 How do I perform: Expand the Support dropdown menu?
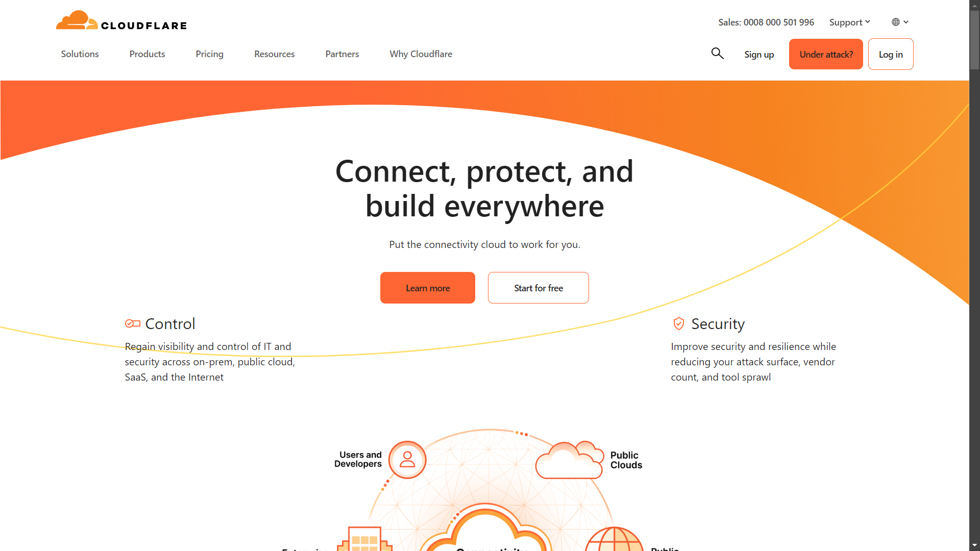click(x=849, y=22)
